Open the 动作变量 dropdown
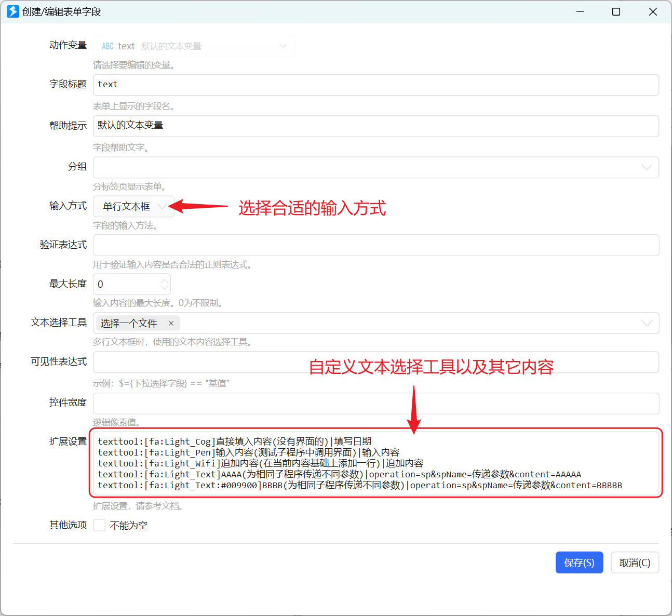 pos(194,46)
